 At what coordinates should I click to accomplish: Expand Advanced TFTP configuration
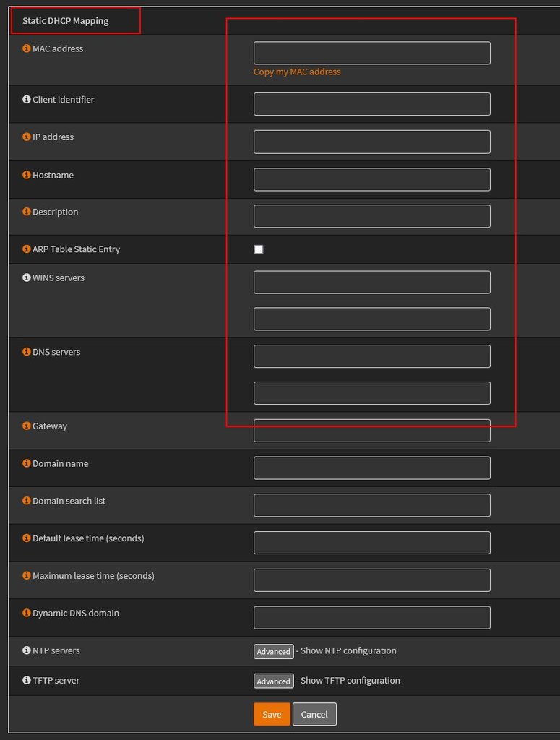pos(274,681)
